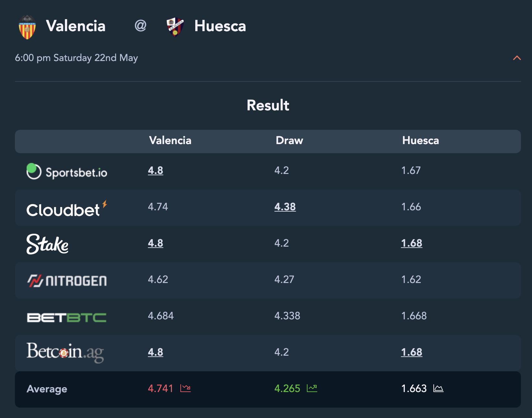Click the Stake logo

[x=47, y=244]
